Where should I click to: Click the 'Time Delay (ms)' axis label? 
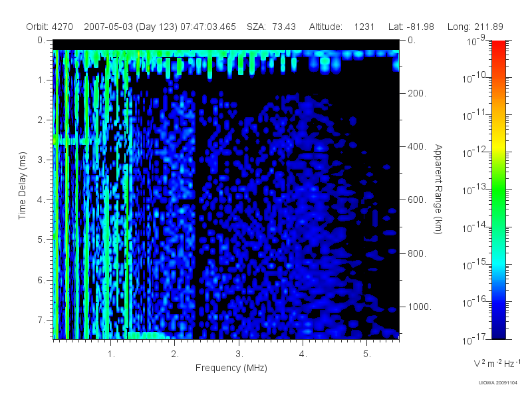(22, 186)
